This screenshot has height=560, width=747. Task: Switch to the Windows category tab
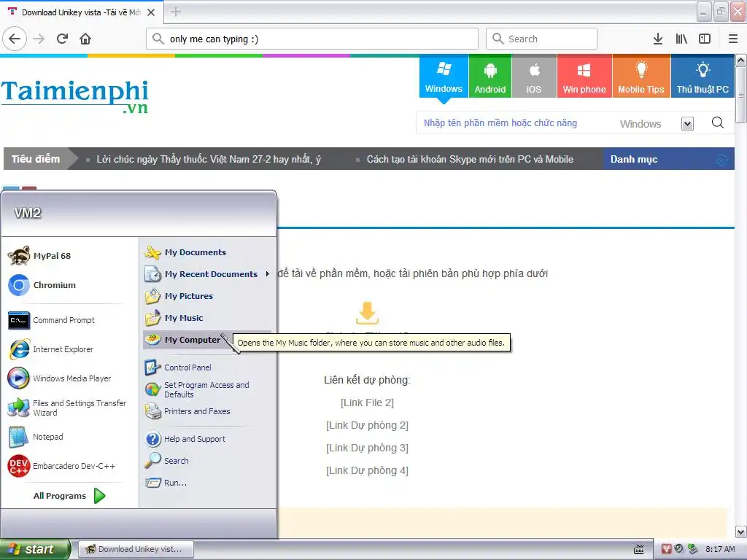pos(444,76)
